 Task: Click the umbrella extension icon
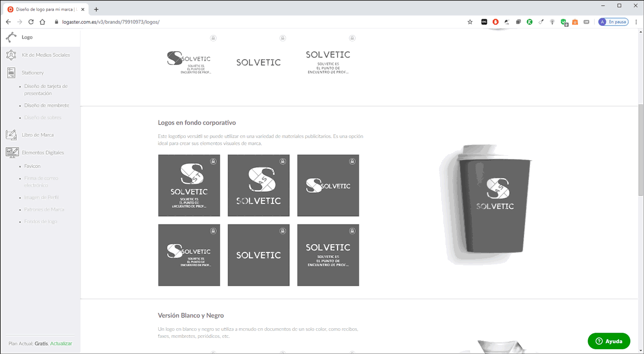pos(507,22)
